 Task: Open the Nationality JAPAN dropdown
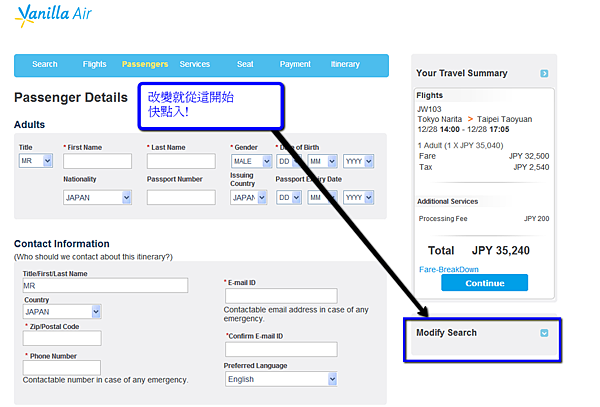coord(97,197)
